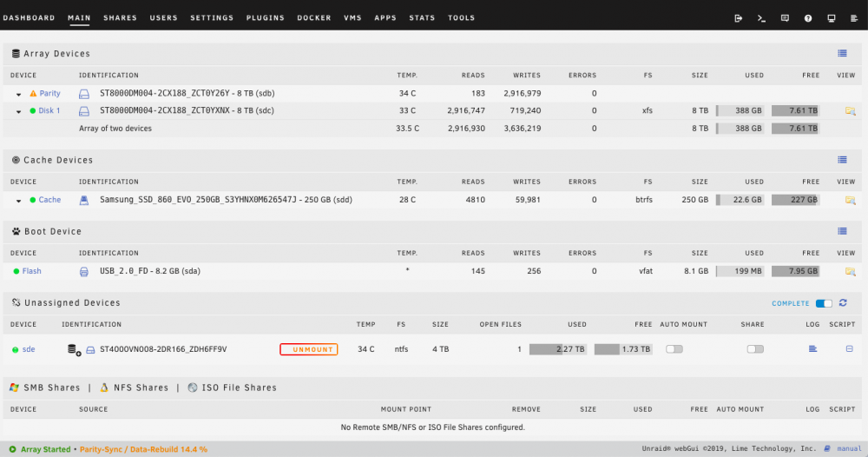868x457 pixels.
Task: Click the ST4000VN008 drive icon
Action: (x=91, y=350)
